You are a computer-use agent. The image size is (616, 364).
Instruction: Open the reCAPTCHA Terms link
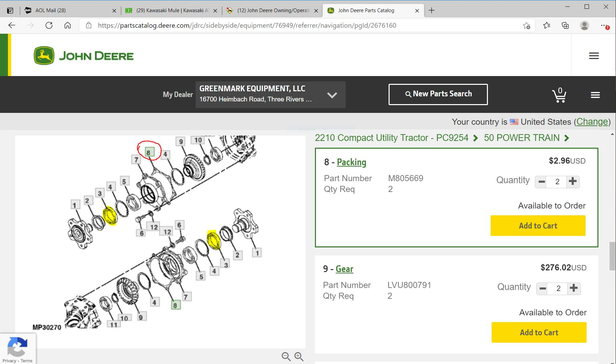26,361
